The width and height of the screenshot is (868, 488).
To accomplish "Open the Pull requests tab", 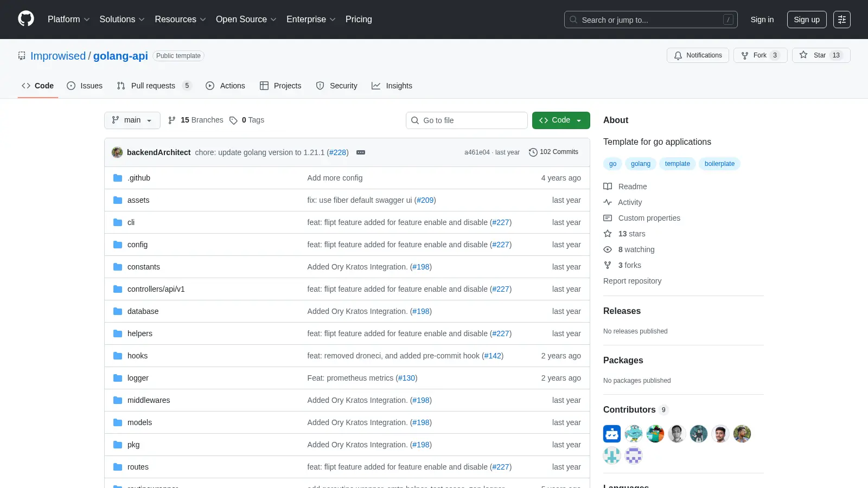I will pyautogui.click(x=154, y=86).
